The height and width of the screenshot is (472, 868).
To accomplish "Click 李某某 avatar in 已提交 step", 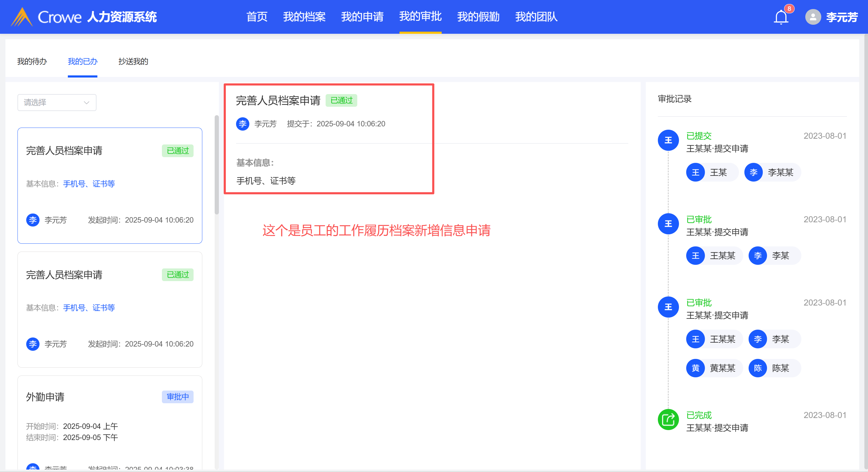I will tap(753, 173).
